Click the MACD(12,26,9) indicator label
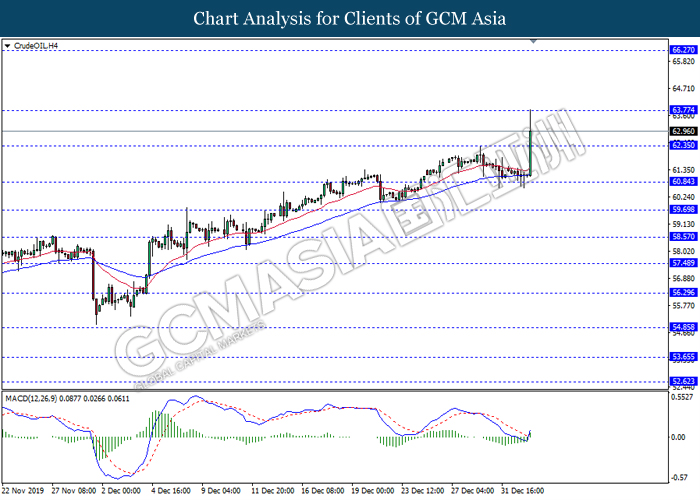The height and width of the screenshot is (500, 700). pos(67,399)
